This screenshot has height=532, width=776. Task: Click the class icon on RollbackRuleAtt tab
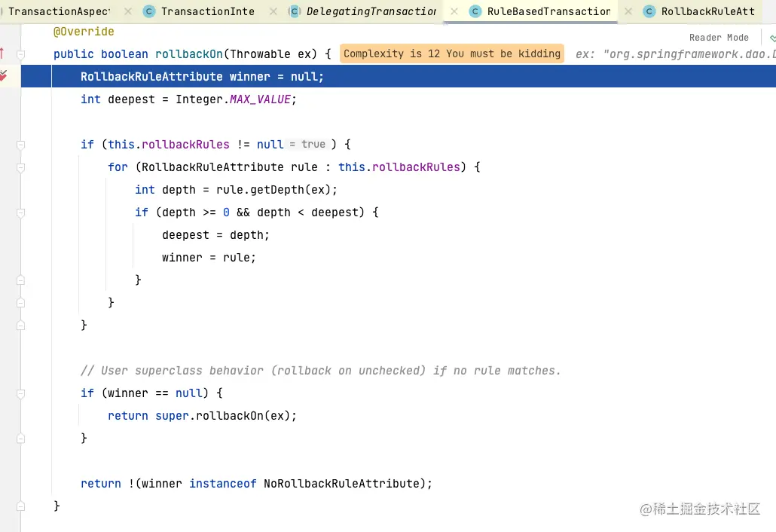pyautogui.click(x=649, y=11)
